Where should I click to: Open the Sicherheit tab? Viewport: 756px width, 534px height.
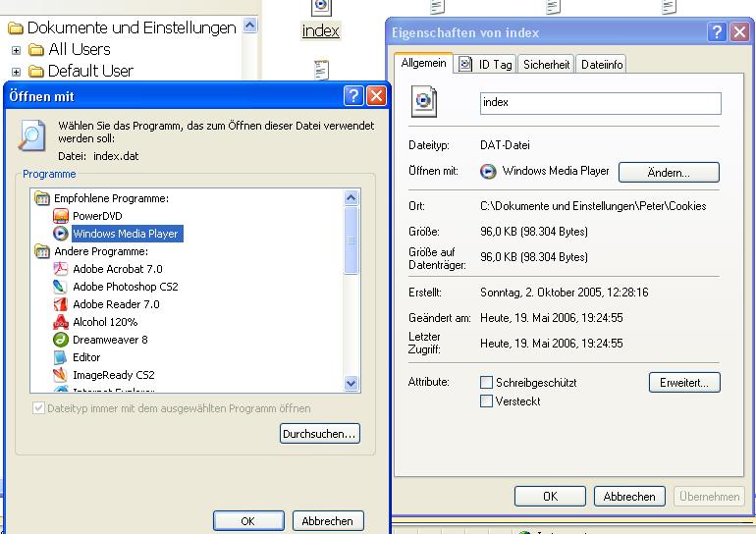(x=546, y=64)
